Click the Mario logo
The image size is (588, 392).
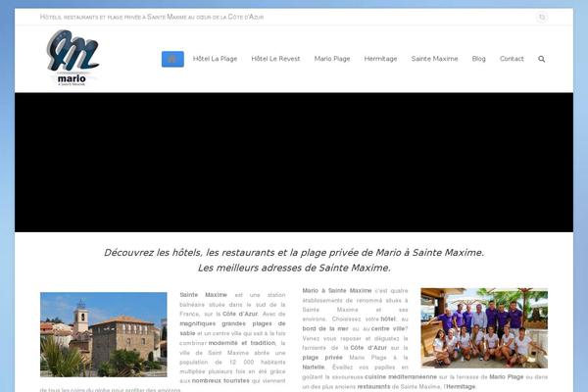pos(73,58)
